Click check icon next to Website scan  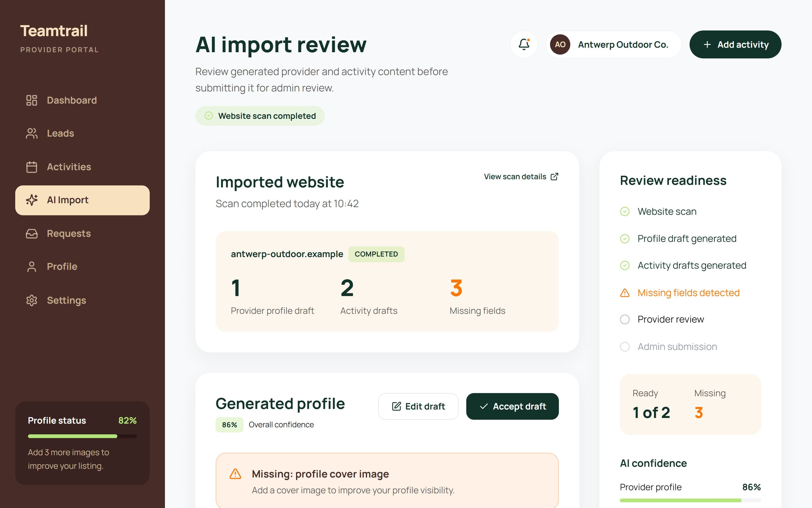click(625, 211)
